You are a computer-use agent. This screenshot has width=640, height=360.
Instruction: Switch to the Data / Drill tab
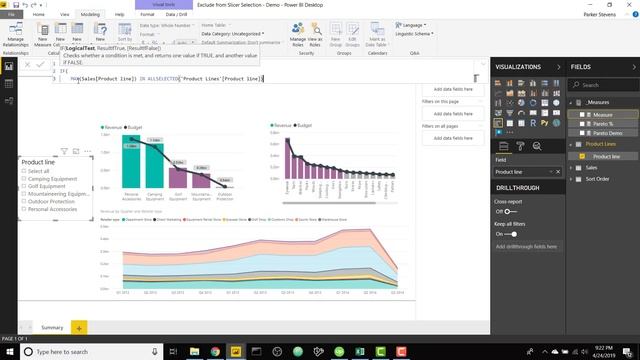point(176,14)
